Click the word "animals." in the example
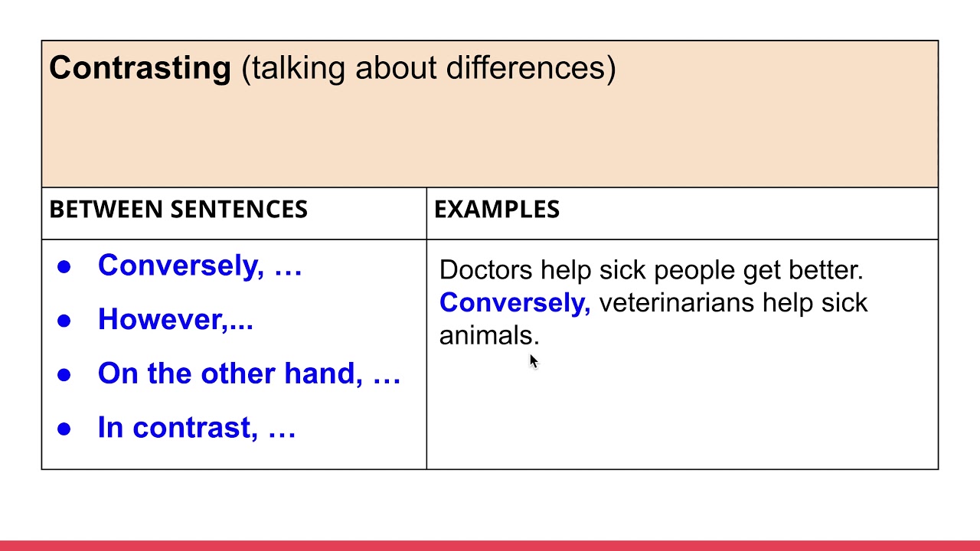Image resolution: width=980 pixels, height=551 pixels. tap(489, 336)
